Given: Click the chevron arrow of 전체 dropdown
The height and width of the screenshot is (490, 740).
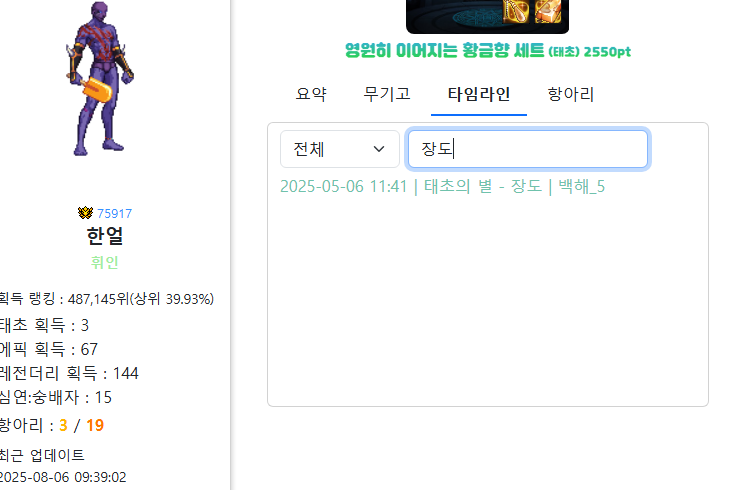Looking at the screenshot, I should 379,149.
